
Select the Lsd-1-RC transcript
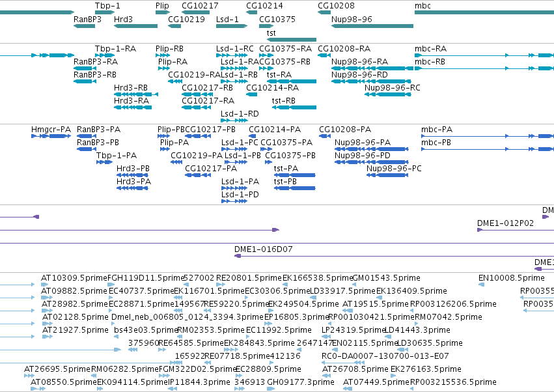pos(232,55)
